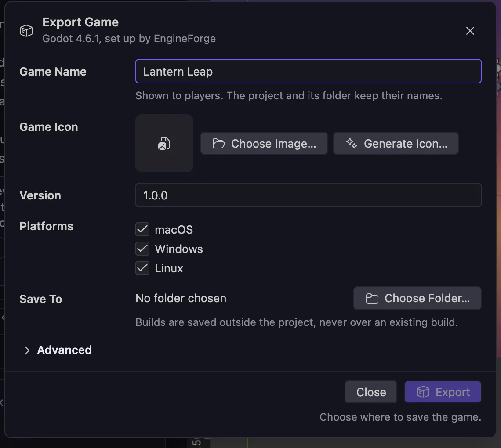Expand the Advanced section
Image resolution: width=501 pixels, height=448 pixels.
(x=58, y=350)
